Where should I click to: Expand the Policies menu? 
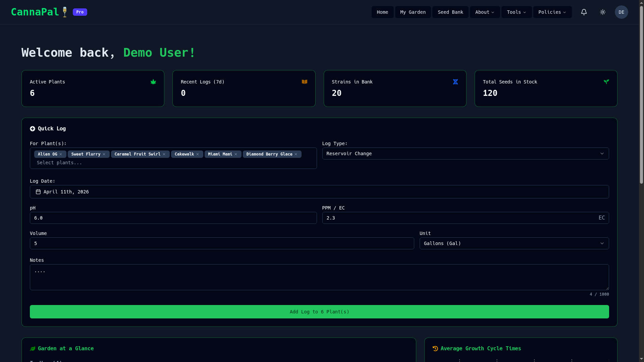(552, 12)
